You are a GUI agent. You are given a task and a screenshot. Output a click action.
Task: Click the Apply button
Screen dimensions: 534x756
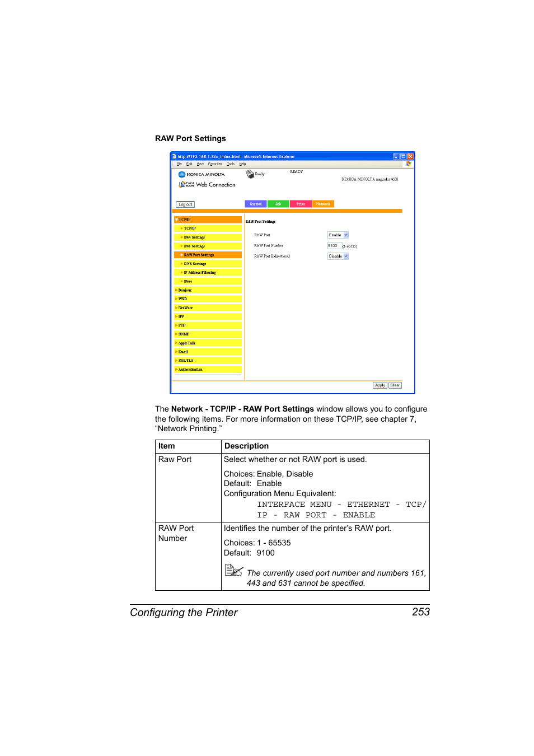coord(380,385)
